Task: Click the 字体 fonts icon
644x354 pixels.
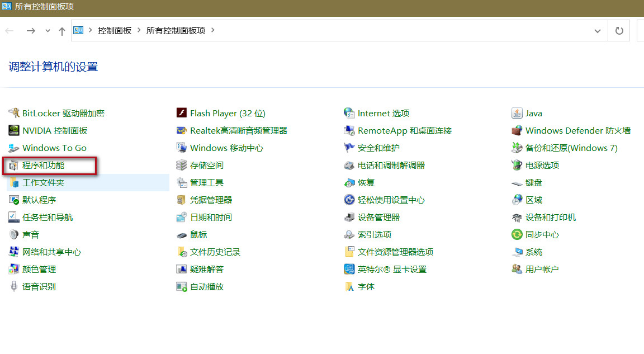Action: click(349, 286)
